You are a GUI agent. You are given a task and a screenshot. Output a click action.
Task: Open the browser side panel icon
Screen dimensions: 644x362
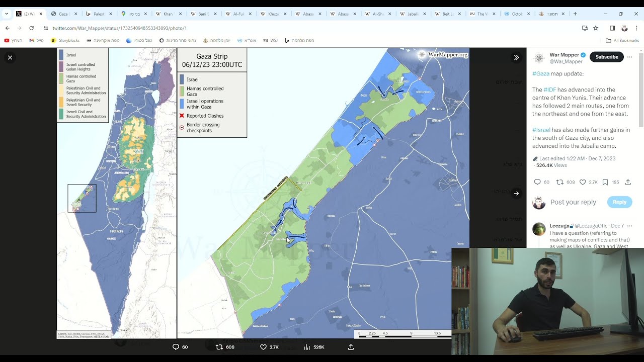(612, 28)
